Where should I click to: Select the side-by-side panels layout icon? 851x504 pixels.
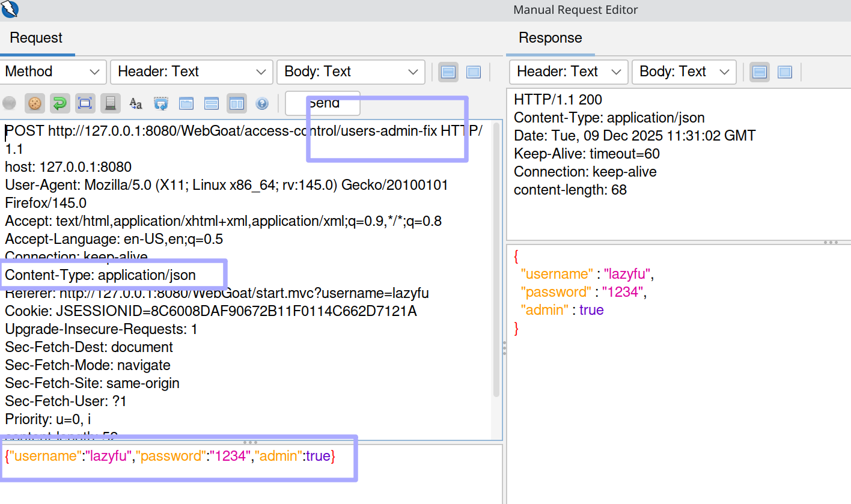(237, 103)
